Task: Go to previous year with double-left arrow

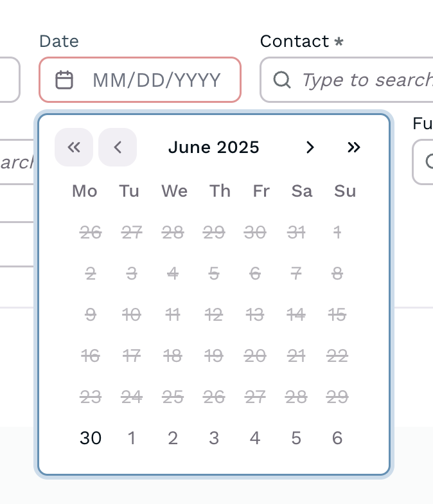Action: [74, 147]
